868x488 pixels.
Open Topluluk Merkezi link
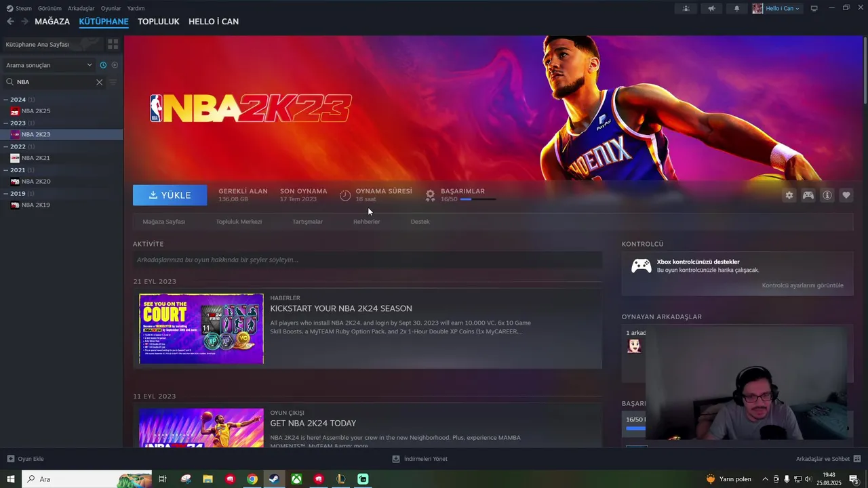[x=239, y=222]
